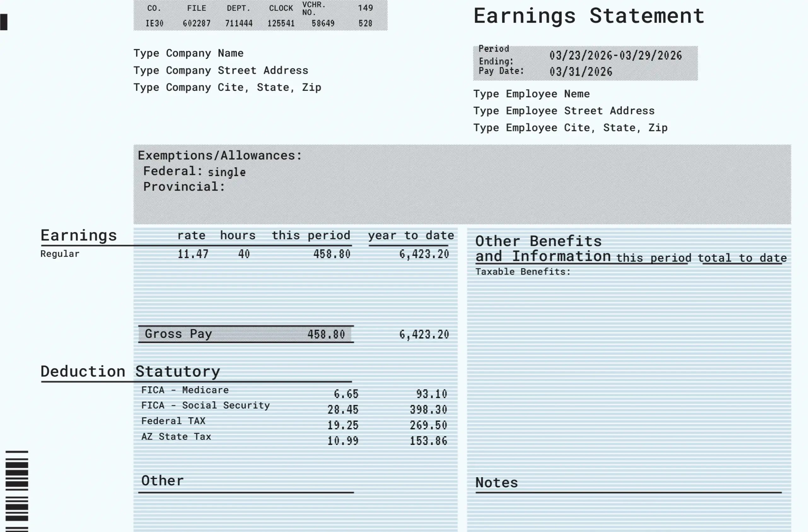Select the FICA - Medicare deduction row

[x=185, y=390]
